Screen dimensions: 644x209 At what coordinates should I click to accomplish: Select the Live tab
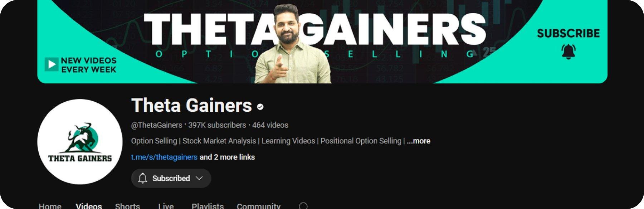point(166,206)
